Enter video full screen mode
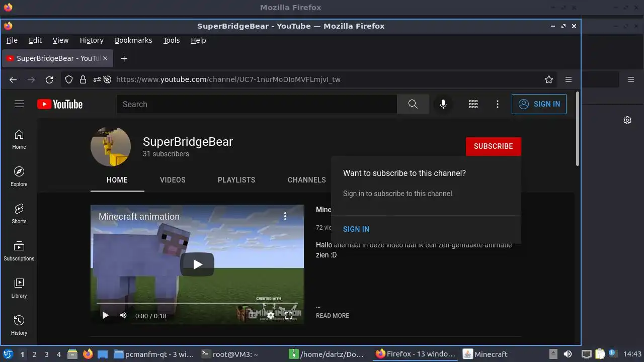644x362 pixels. (x=289, y=316)
